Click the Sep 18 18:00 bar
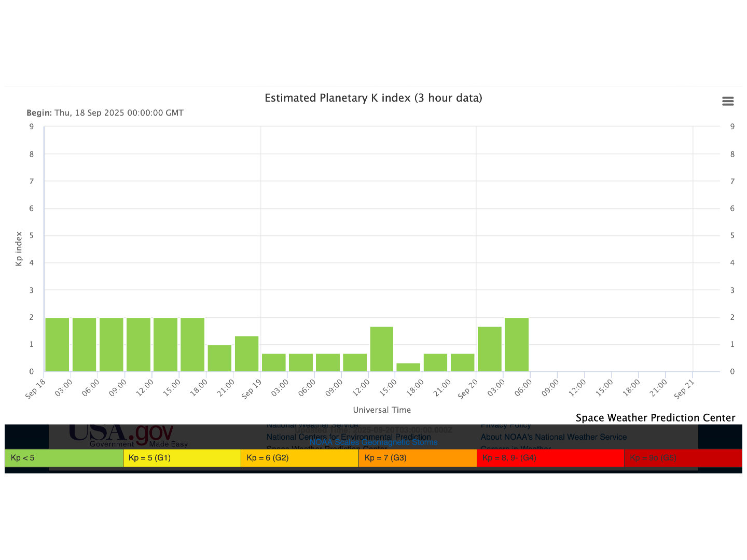This screenshot has width=747, height=560. (219, 358)
